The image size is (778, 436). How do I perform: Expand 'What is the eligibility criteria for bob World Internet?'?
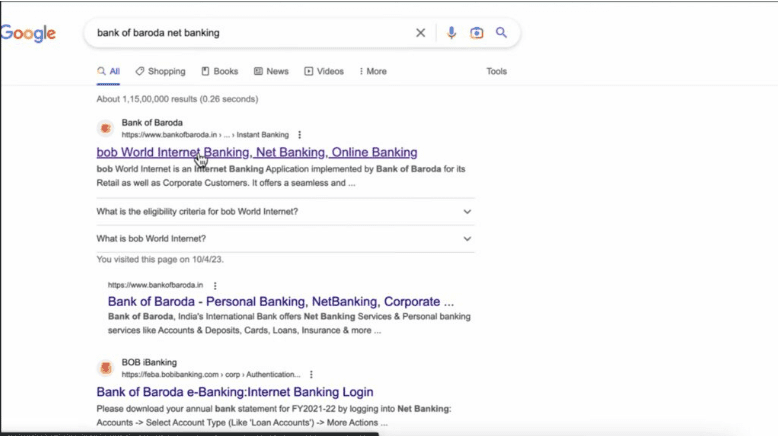click(285, 212)
